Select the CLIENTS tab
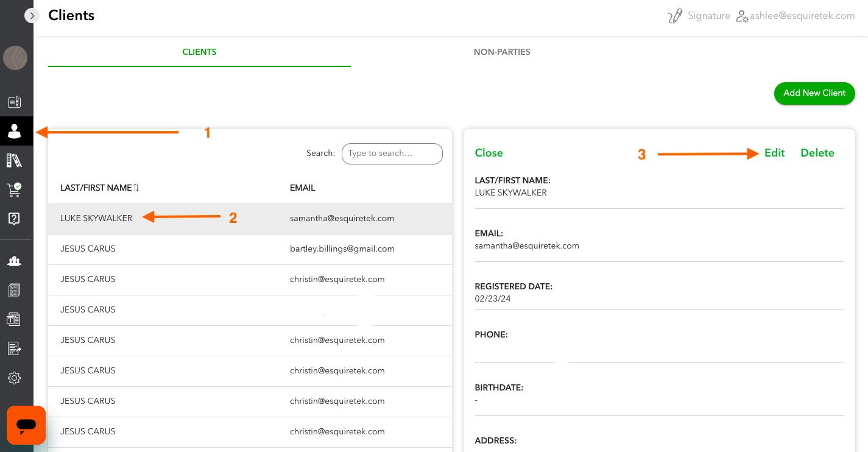This screenshot has height=452, width=868. (x=199, y=52)
